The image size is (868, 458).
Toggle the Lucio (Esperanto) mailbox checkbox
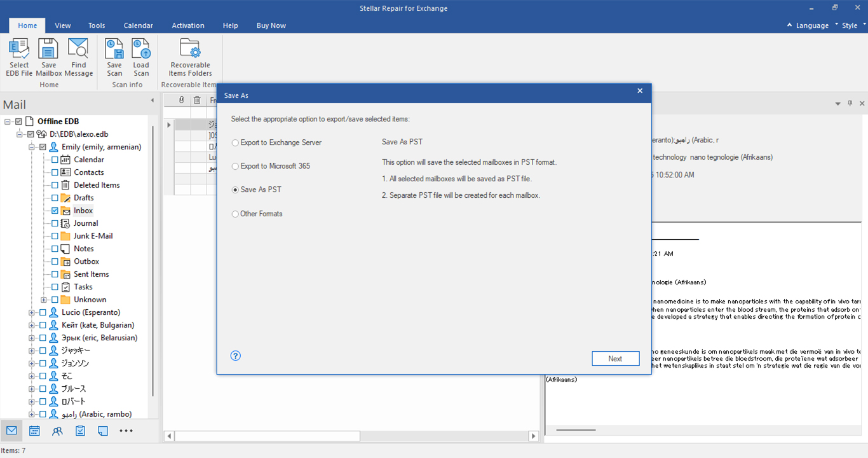coord(43,312)
